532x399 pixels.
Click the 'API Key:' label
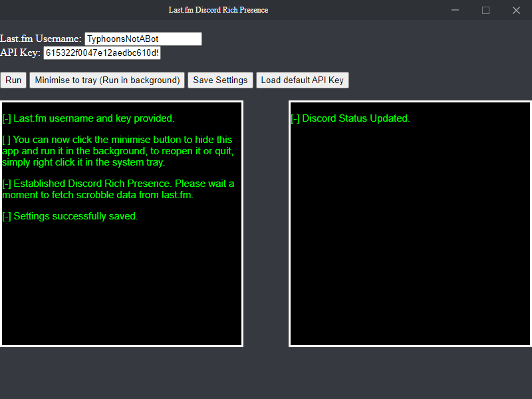[x=20, y=53]
